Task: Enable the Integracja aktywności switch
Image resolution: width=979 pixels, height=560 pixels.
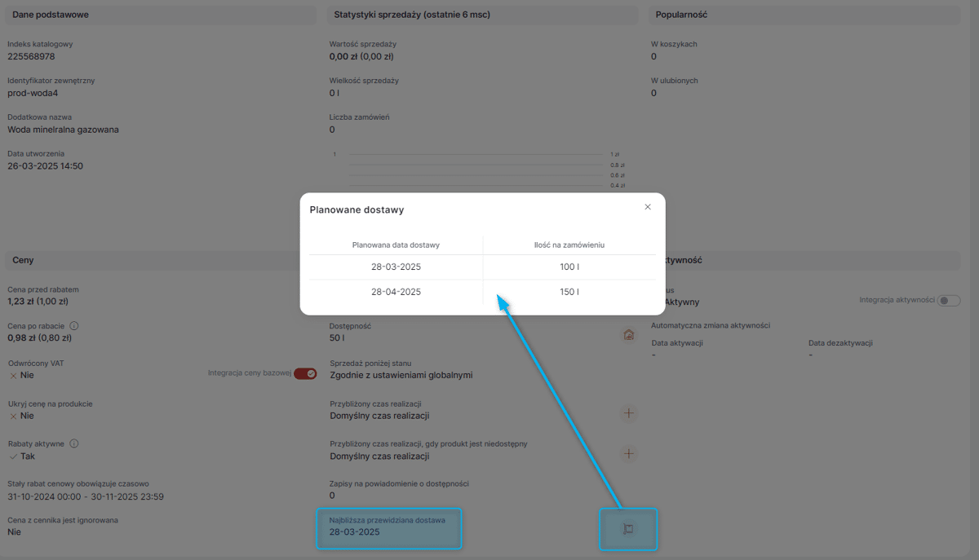Action: [948, 301]
